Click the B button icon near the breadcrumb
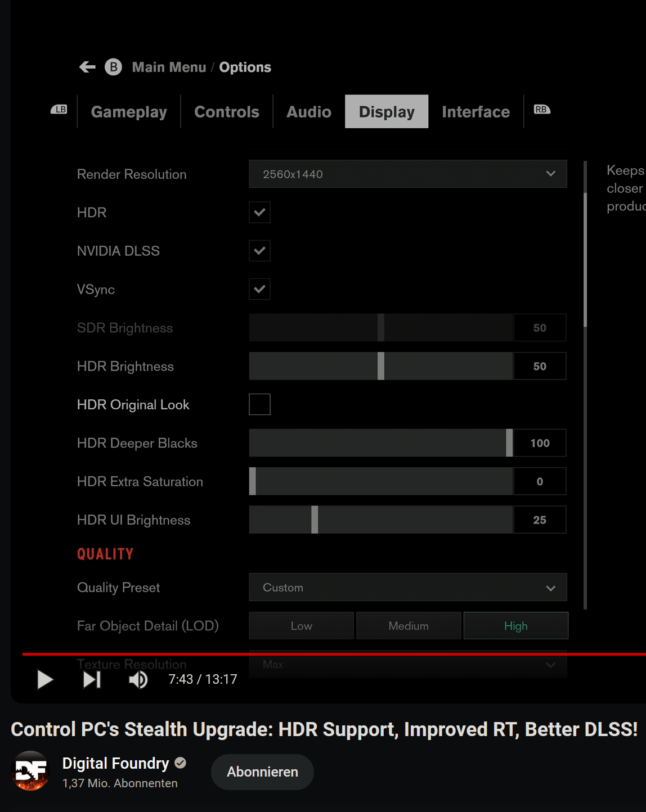The image size is (646, 812). (x=113, y=67)
